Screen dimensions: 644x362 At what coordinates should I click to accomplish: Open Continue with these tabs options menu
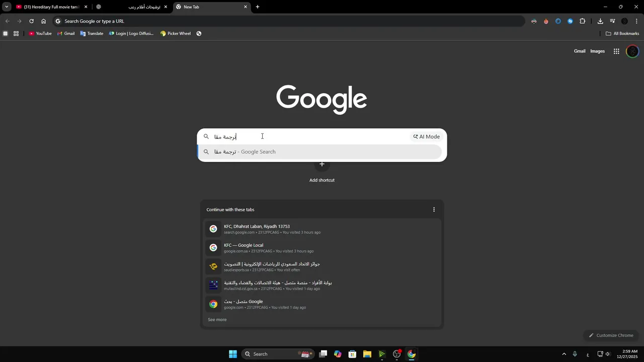(434, 210)
